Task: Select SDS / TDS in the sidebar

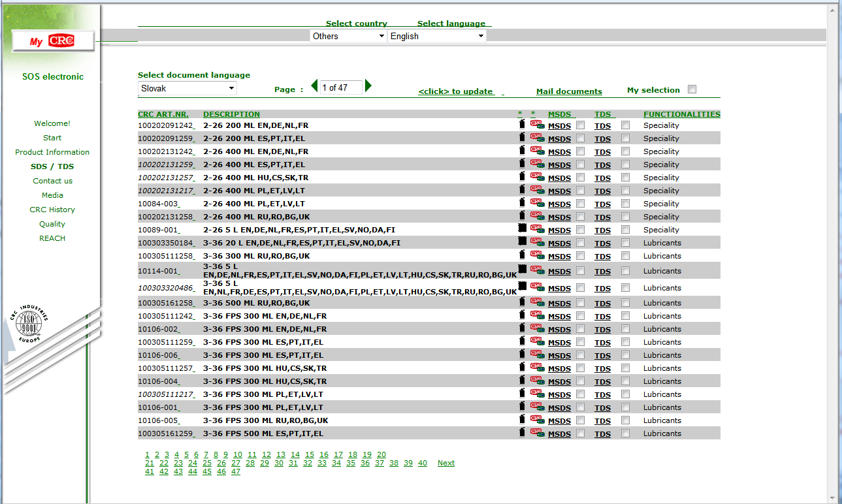Action: (52, 166)
